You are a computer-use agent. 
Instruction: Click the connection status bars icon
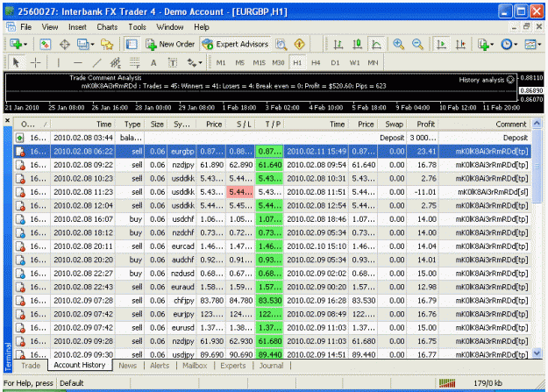[x=447, y=383]
